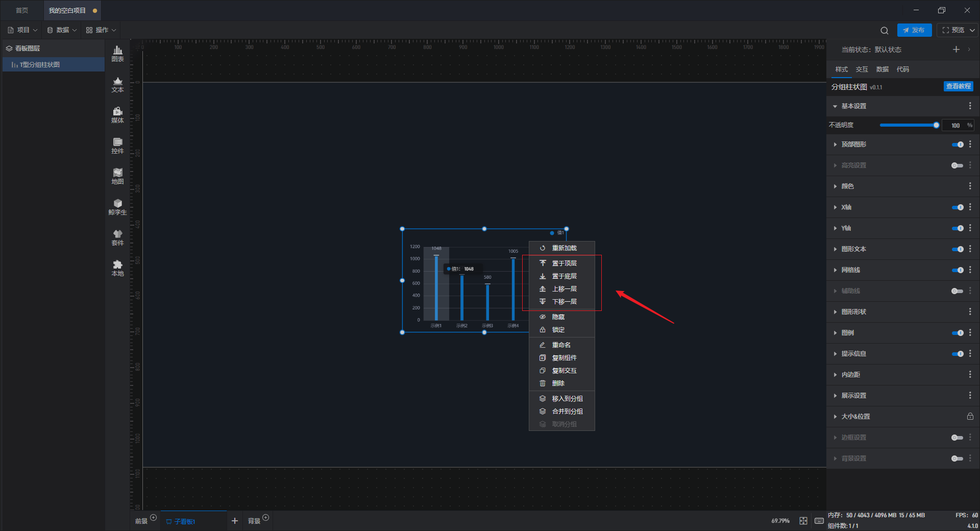Open the 操作 dropdown menu
Viewport: 980px width, 531px height.
point(101,30)
